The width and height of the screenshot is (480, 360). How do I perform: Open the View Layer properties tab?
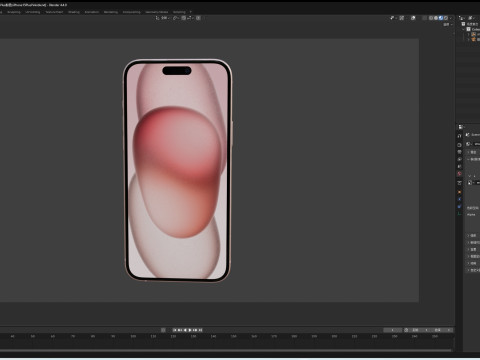pyautogui.click(x=459, y=159)
